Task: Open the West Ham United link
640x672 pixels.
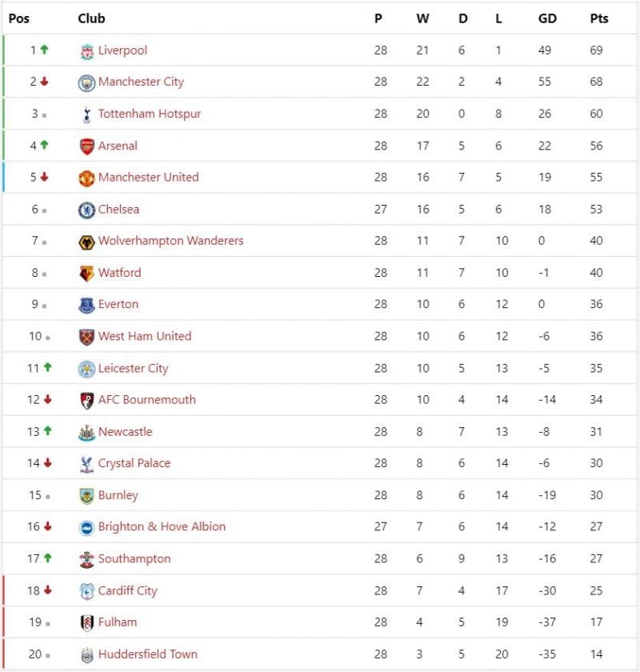Action: 145,336
